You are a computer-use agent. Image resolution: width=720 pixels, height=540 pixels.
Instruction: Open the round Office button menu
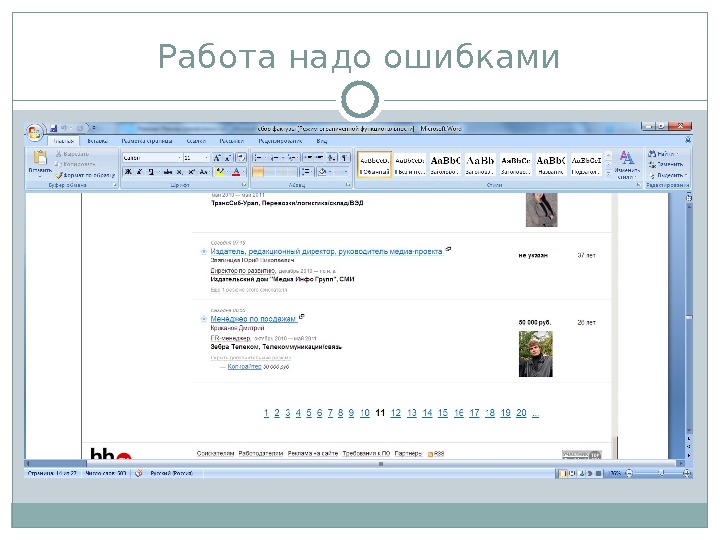coord(34,133)
